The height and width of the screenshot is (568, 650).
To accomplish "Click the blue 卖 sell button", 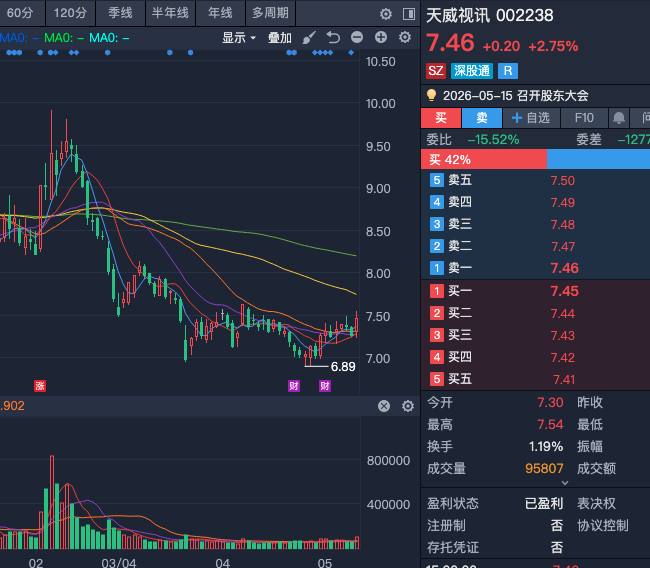I will point(482,118).
